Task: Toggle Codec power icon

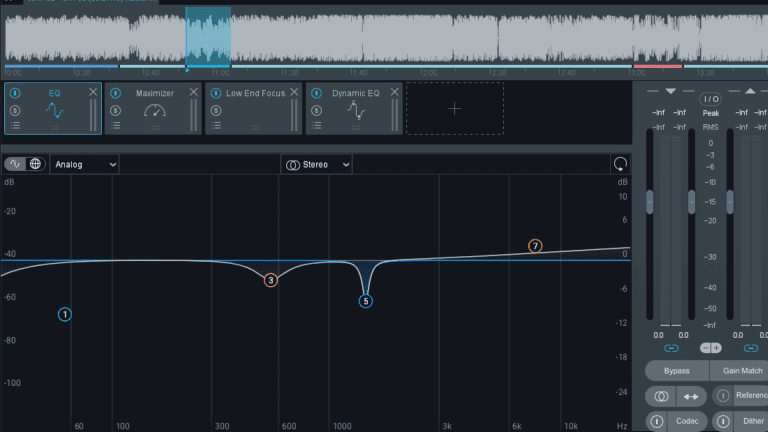Action: 657,421
